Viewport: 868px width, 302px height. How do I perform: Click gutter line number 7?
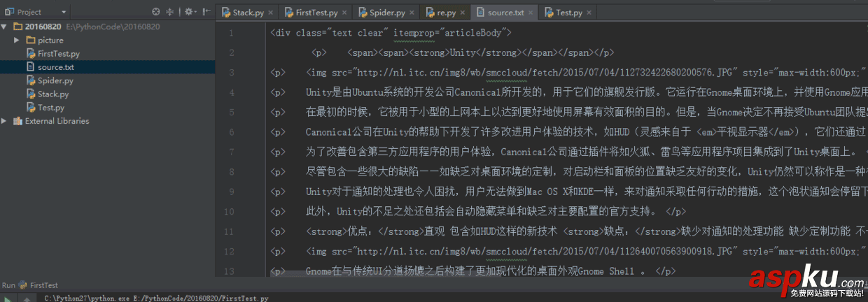[232, 152]
